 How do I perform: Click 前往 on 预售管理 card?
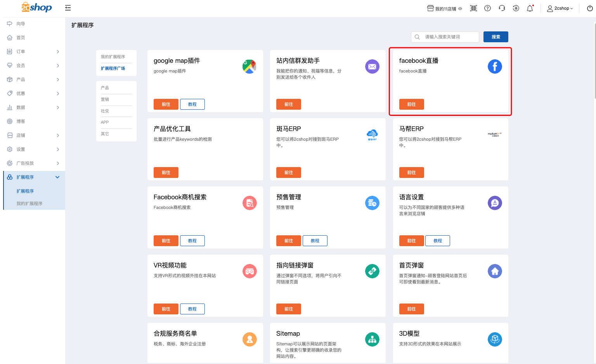(x=289, y=241)
